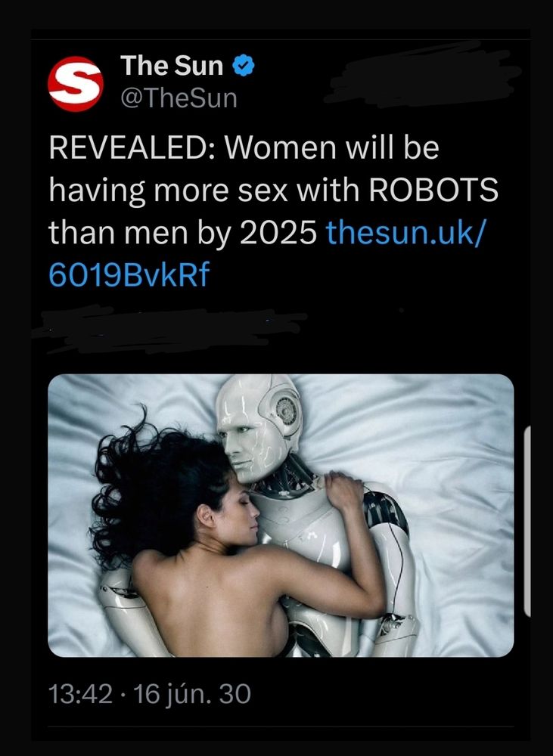Click the vertical scrollbar thumb at right

[527, 521]
